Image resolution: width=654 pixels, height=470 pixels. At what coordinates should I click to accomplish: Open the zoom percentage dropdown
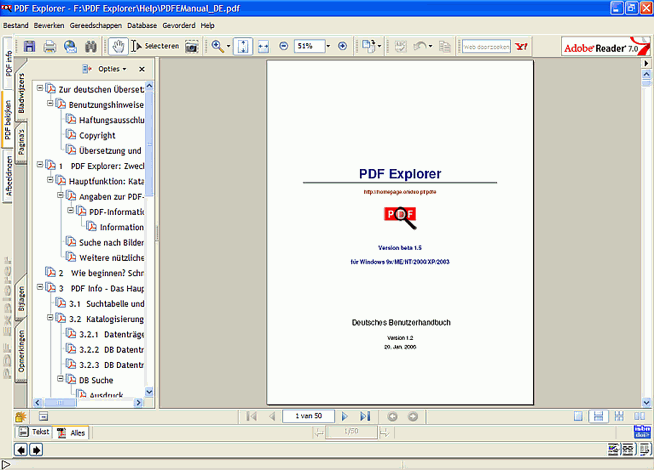point(325,46)
